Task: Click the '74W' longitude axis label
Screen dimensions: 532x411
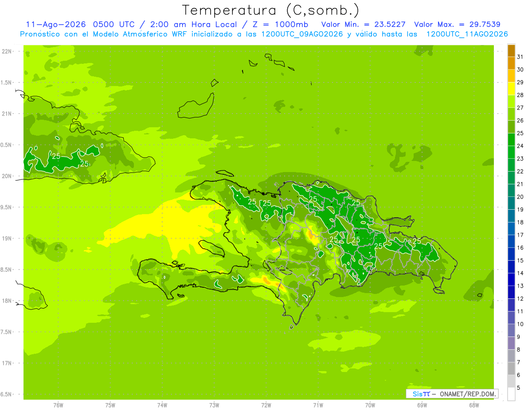Action: pyautogui.click(x=162, y=405)
